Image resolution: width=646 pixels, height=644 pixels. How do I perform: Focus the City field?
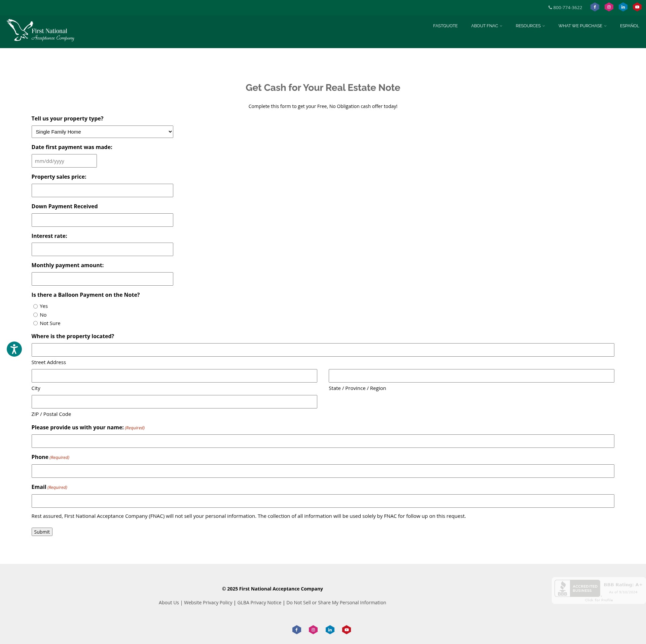click(174, 376)
